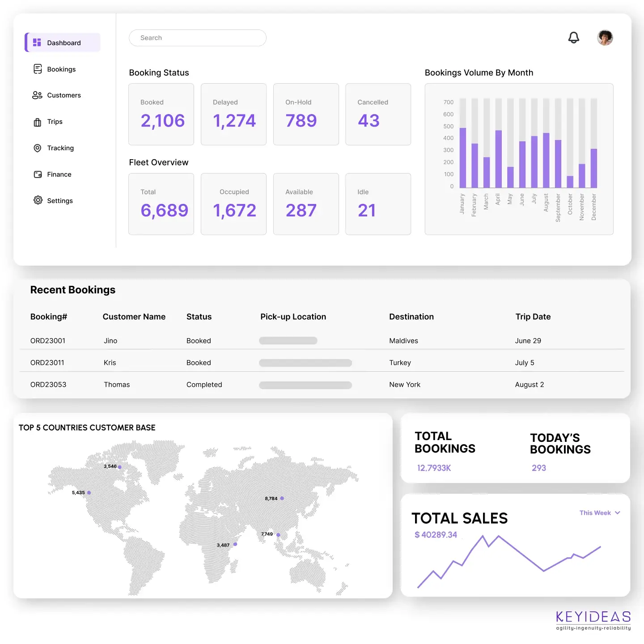
Task: Select booking ORD23053
Action: 48,385
